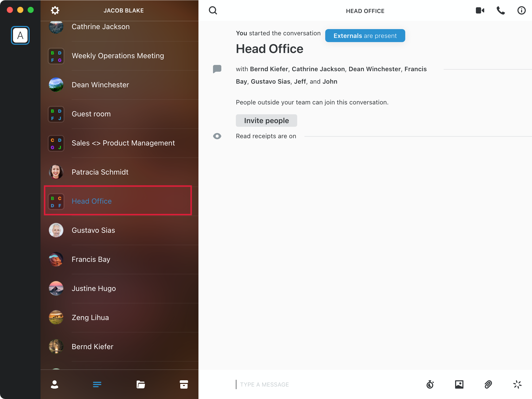Click John in the participants line
This screenshot has height=399, width=532.
pyautogui.click(x=330, y=82)
